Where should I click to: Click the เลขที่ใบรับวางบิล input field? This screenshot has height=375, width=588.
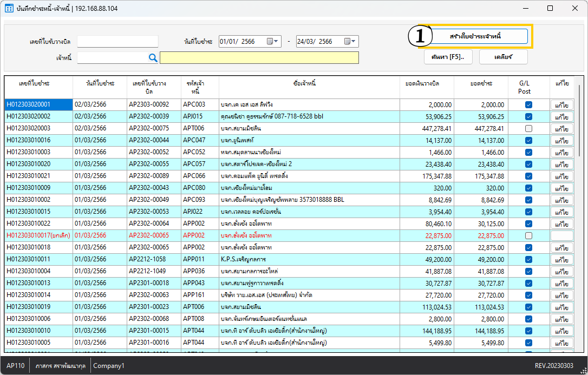pos(117,42)
